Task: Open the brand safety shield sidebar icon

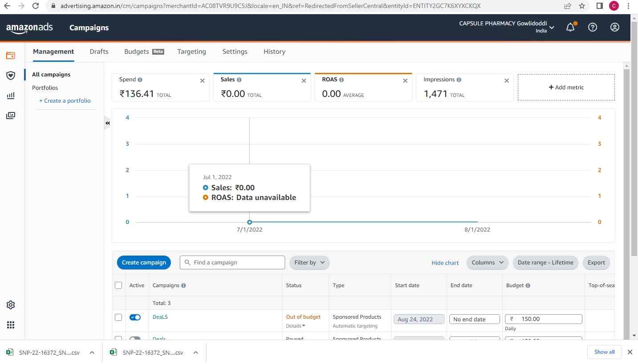Action: (11, 76)
